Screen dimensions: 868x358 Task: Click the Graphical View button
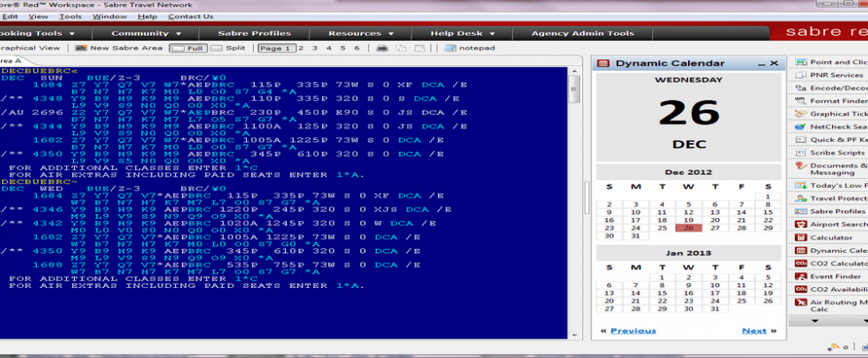point(30,48)
